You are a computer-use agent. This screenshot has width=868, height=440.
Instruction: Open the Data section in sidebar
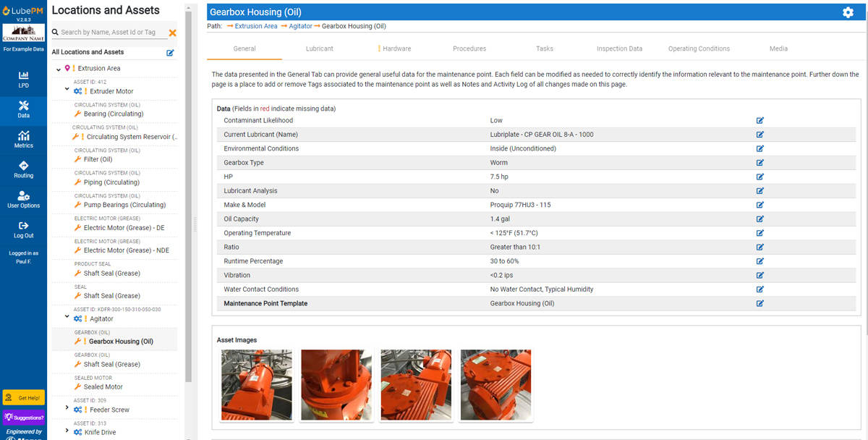tap(23, 110)
